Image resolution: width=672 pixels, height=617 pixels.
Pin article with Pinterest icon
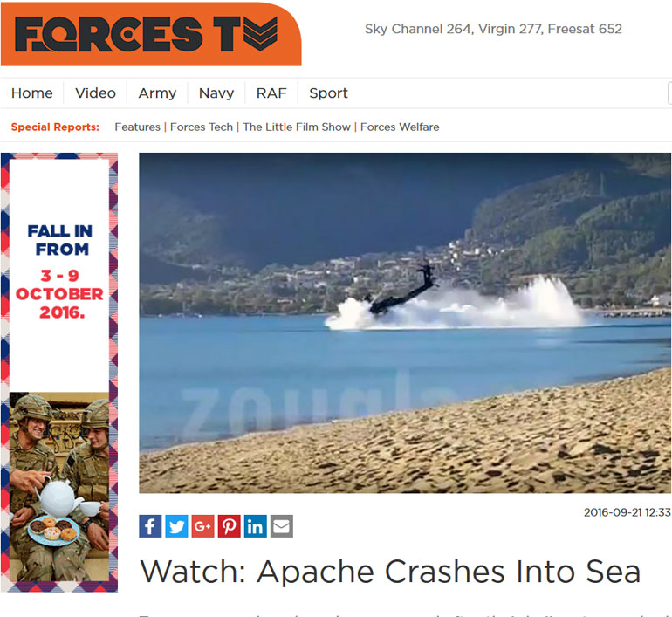tap(230, 525)
